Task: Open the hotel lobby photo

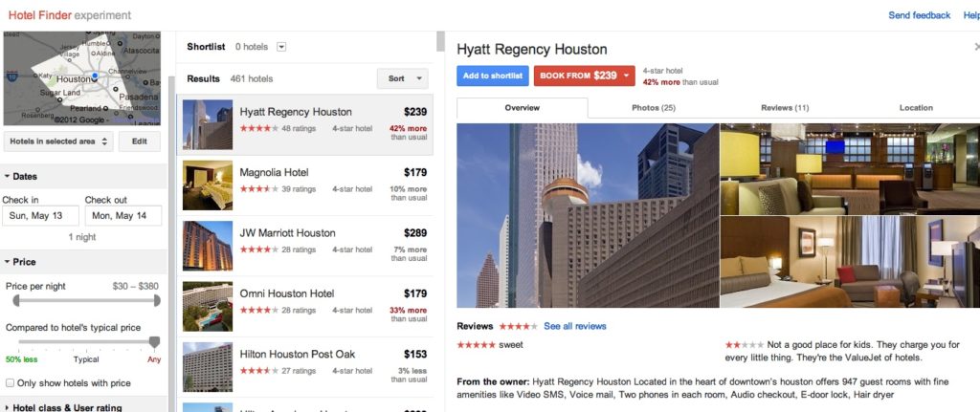Action: [850, 169]
